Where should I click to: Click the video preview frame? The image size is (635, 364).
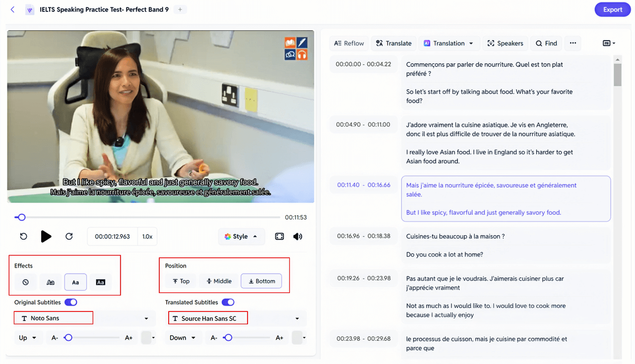(161, 117)
